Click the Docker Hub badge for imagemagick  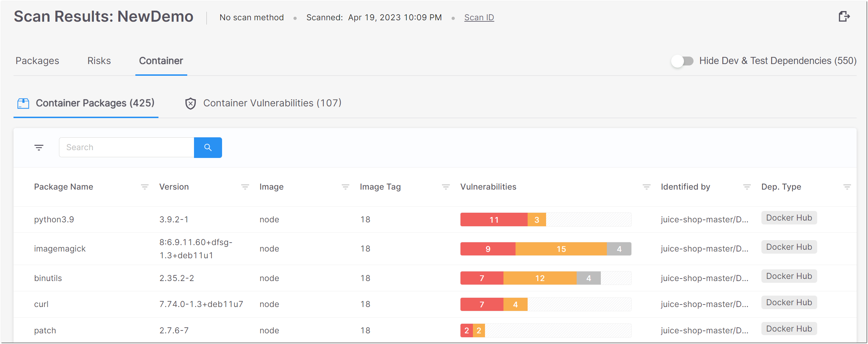click(789, 247)
